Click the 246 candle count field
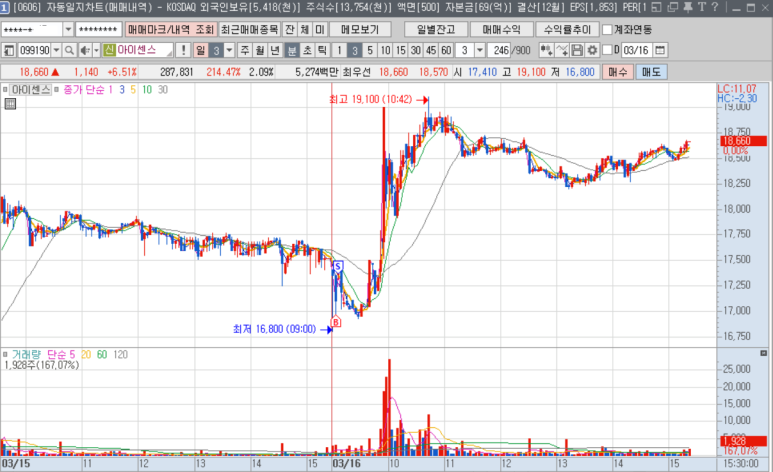773x472 pixels. tap(500, 50)
